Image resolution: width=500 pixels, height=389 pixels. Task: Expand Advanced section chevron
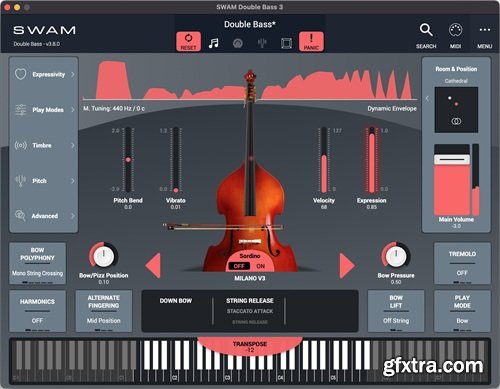click(x=73, y=216)
